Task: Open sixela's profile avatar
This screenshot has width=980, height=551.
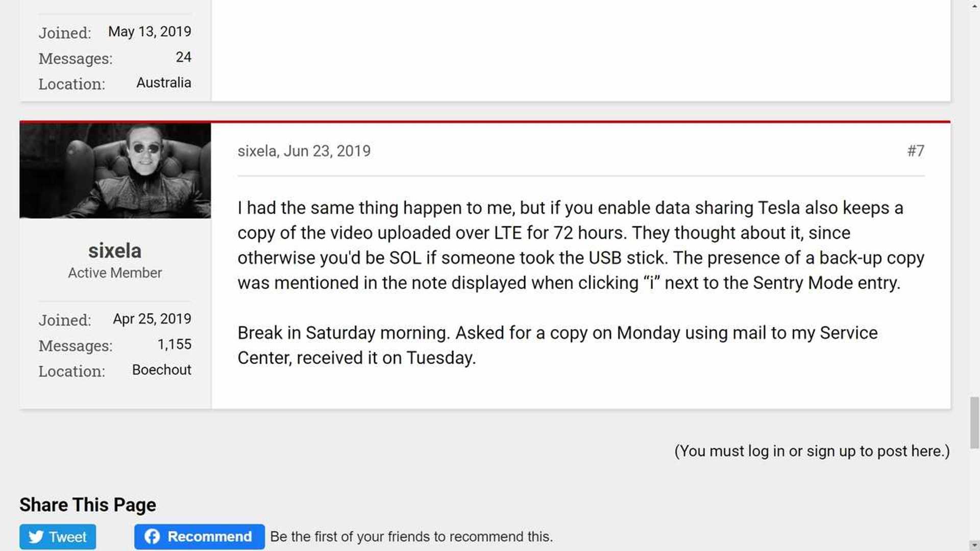Action: 115,170
